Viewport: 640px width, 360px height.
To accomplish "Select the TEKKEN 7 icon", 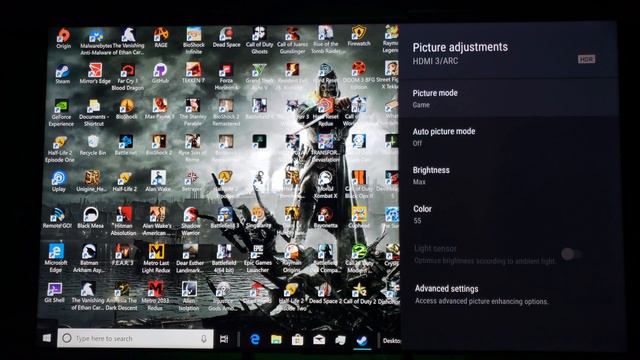I will tap(193, 73).
